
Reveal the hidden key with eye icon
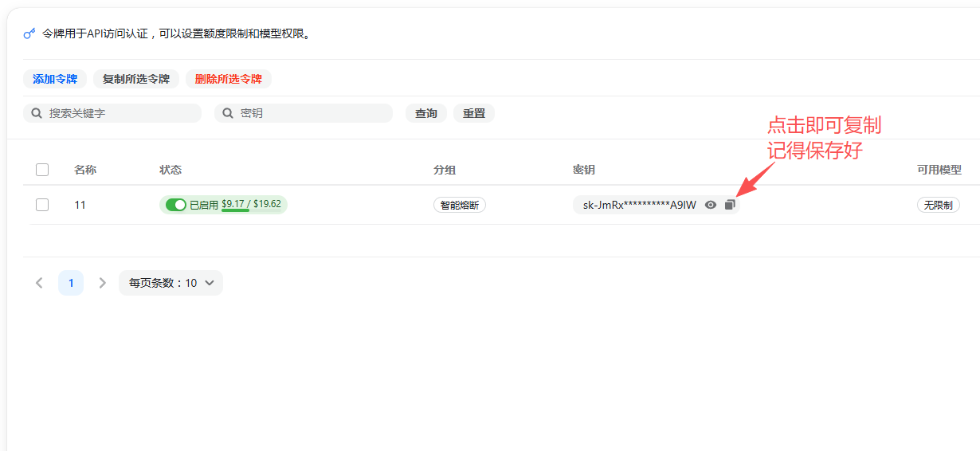tap(710, 205)
